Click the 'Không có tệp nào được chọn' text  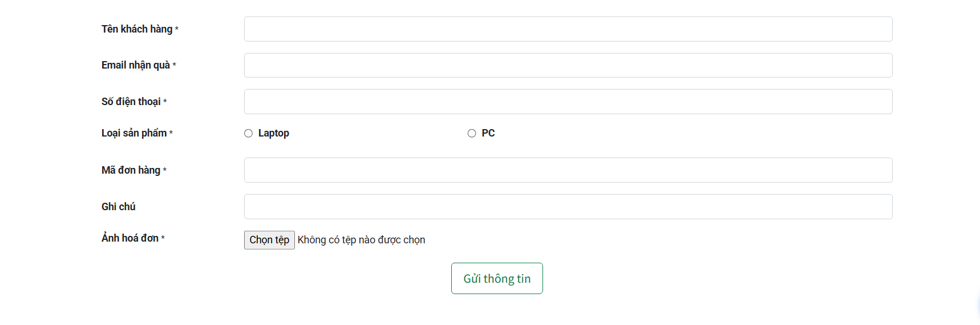point(361,240)
